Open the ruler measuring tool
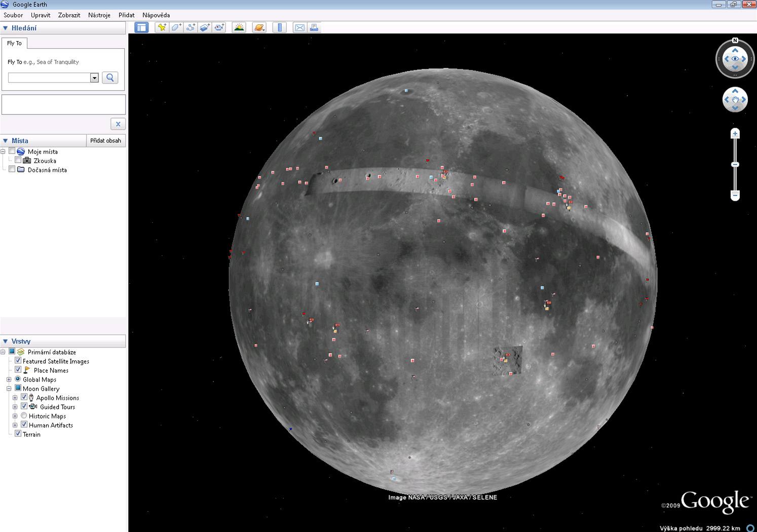The image size is (757, 532). point(279,28)
